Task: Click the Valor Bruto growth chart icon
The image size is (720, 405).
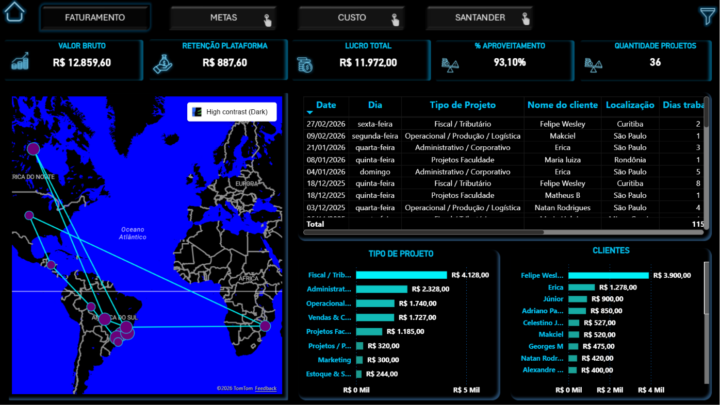Action: (x=20, y=61)
